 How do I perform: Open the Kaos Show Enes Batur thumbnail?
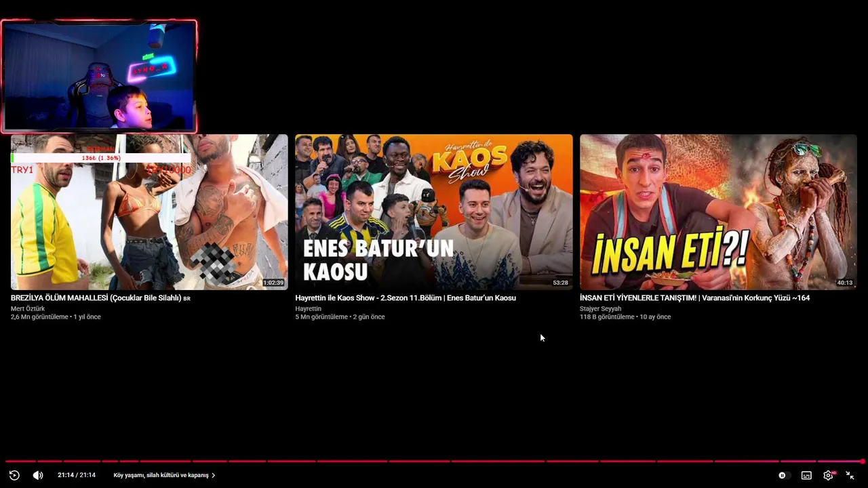click(434, 212)
